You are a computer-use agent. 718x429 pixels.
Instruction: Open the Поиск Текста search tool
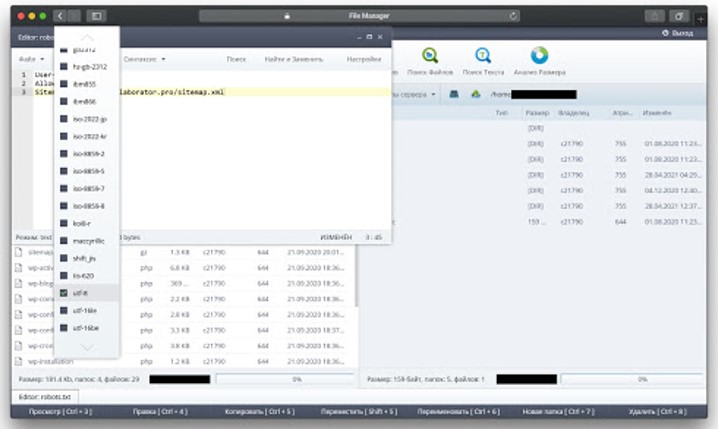point(483,56)
